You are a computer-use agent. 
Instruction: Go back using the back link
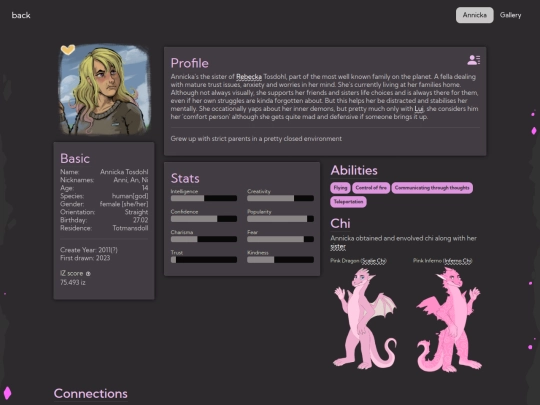pos(21,15)
